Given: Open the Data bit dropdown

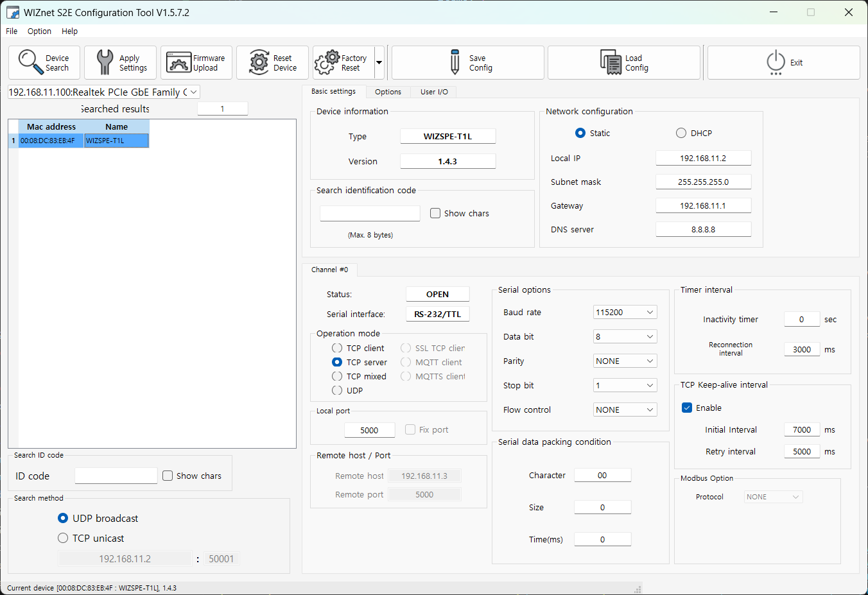Looking at the screenshot, I should (625, 336).
